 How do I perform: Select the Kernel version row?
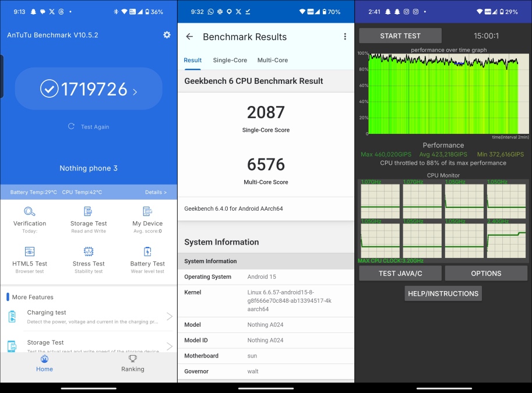[266, 301]
